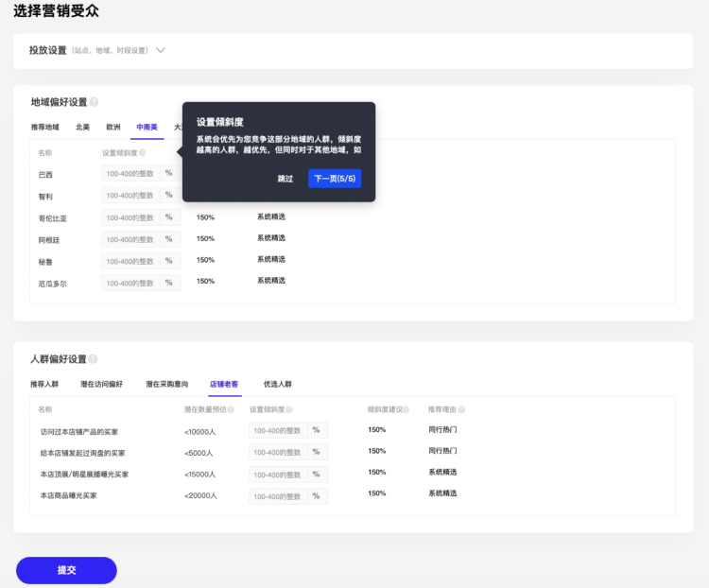The image size is (709, 588).
Task: Click info icon by 设置倾斜度 in audience table
Action: click(x=290, y=410)
